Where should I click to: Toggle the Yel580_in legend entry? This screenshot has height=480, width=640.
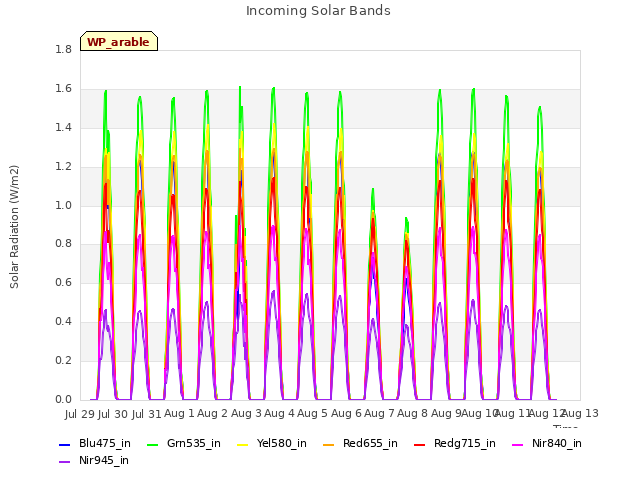click(x=272, y=444)
